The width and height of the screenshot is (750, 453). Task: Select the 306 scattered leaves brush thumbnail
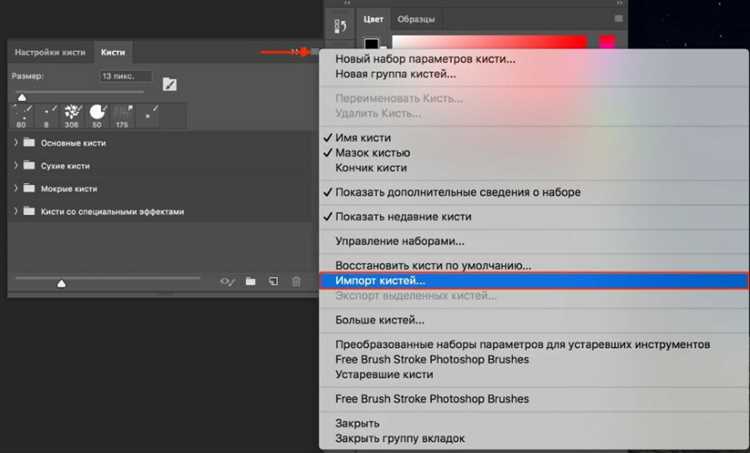[72, 116]
